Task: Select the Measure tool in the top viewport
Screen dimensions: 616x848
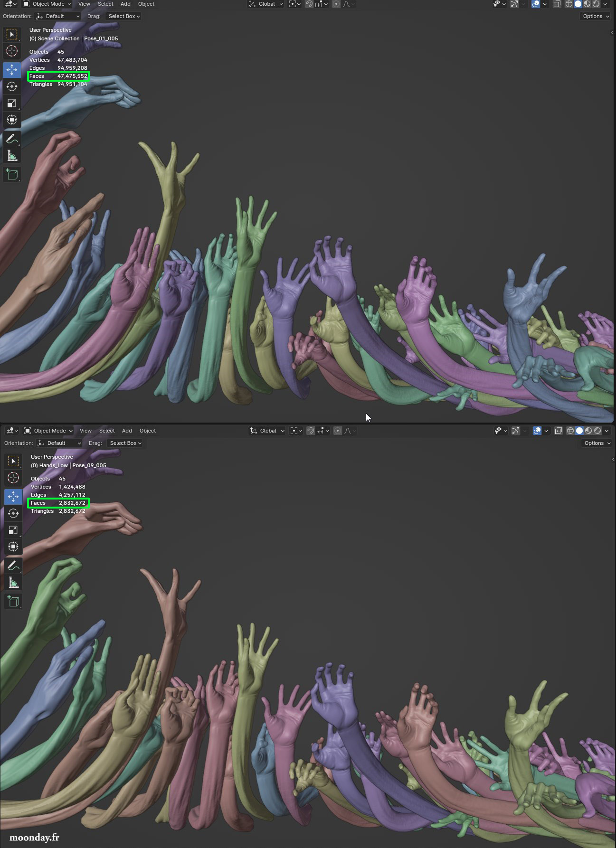Action: 12,155
